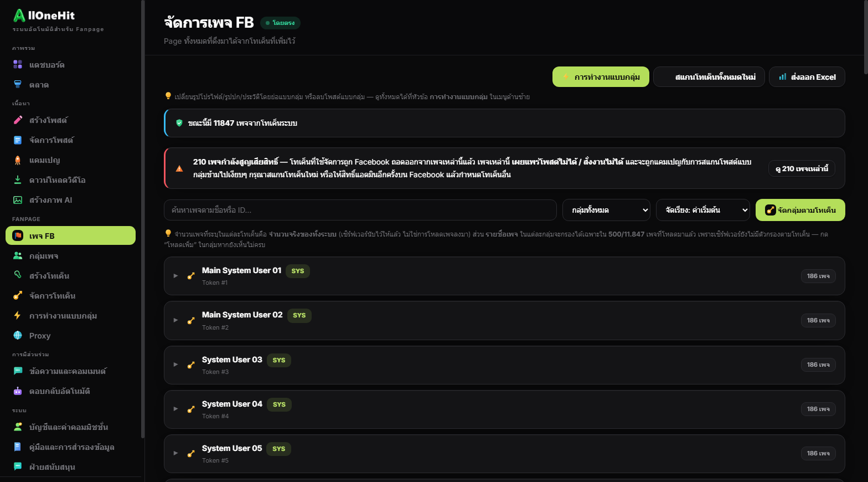Expand the System User 04 row
868x482 pixels.
176,409
